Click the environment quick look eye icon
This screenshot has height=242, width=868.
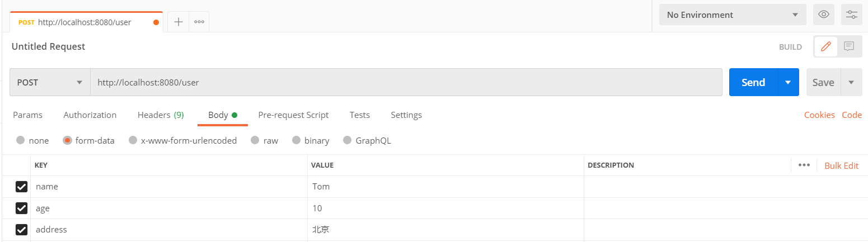tap(823, 15)
